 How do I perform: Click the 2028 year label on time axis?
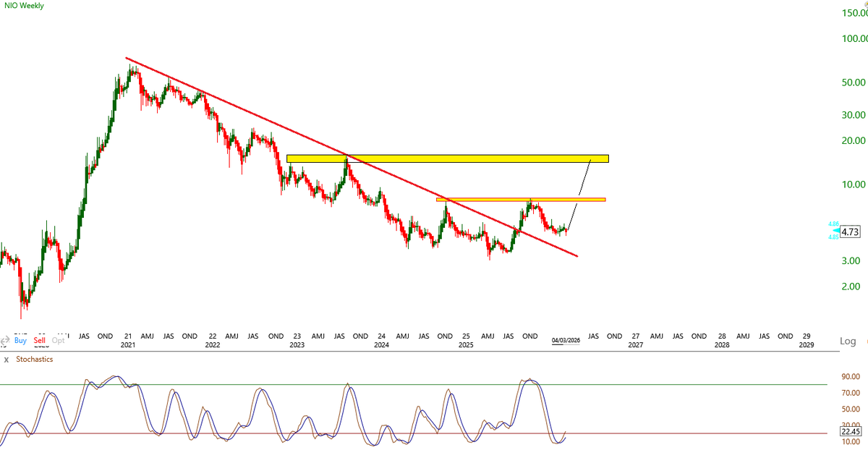click(x=721, y=346)
